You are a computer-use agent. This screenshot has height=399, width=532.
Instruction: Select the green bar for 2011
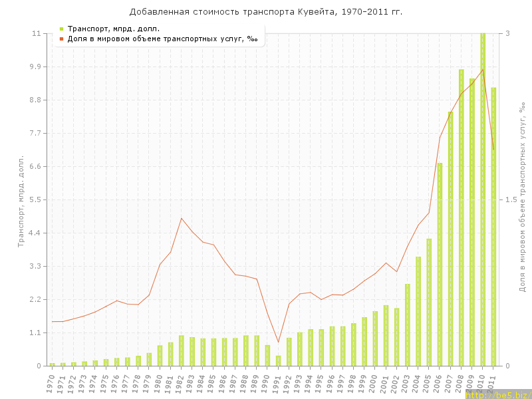tap(493, 226)
